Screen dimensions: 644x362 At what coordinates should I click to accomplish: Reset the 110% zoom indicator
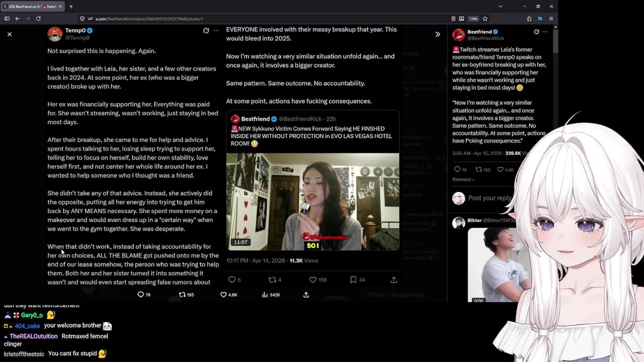[473, 19]
